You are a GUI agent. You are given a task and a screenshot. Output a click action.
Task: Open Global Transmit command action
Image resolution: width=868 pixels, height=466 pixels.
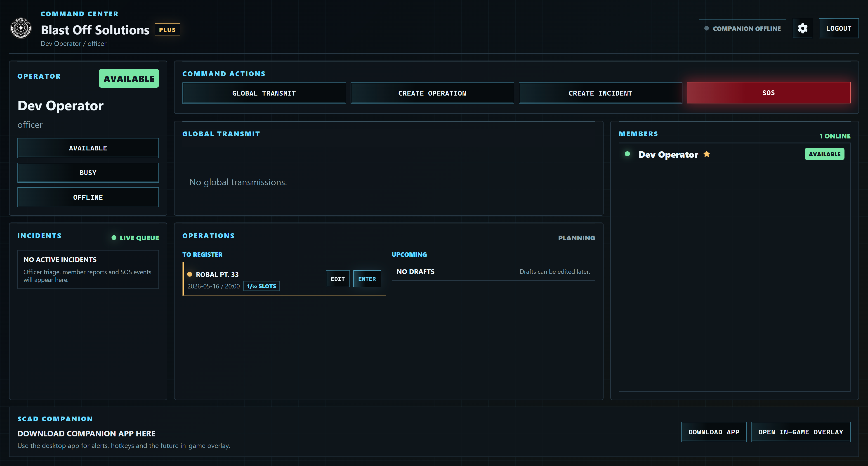coord(264,93)
